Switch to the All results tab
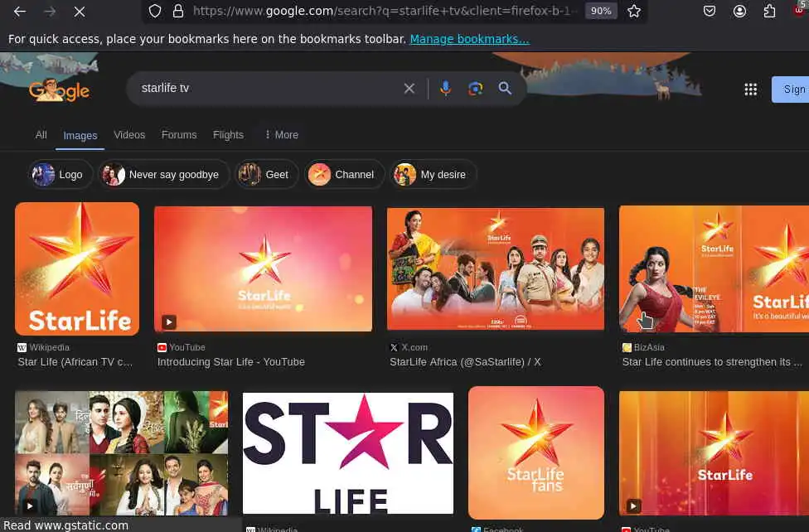The height and width of the screenshot is (532, 809). pos(41,135)
